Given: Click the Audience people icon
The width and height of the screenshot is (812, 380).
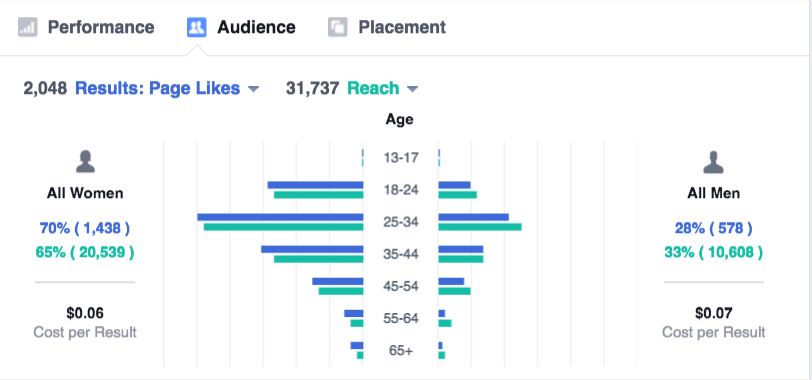Looking at the screenshot, I should (196, 27).
